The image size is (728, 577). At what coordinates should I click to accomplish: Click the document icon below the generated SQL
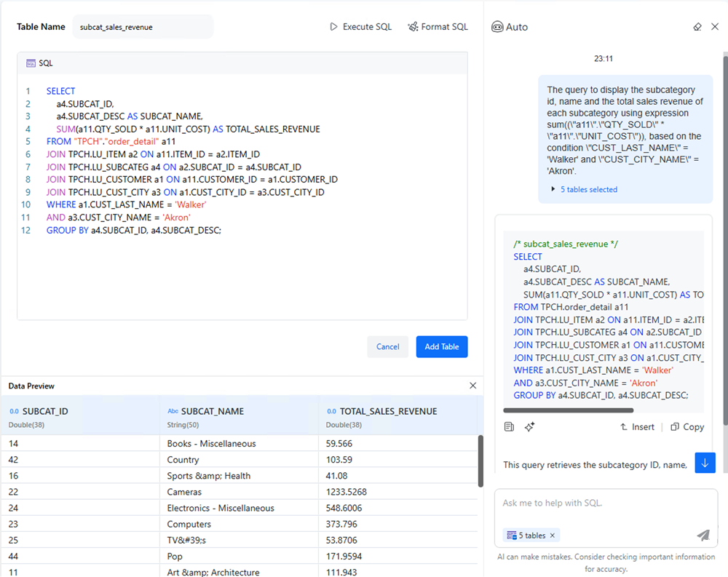[510, 427]
